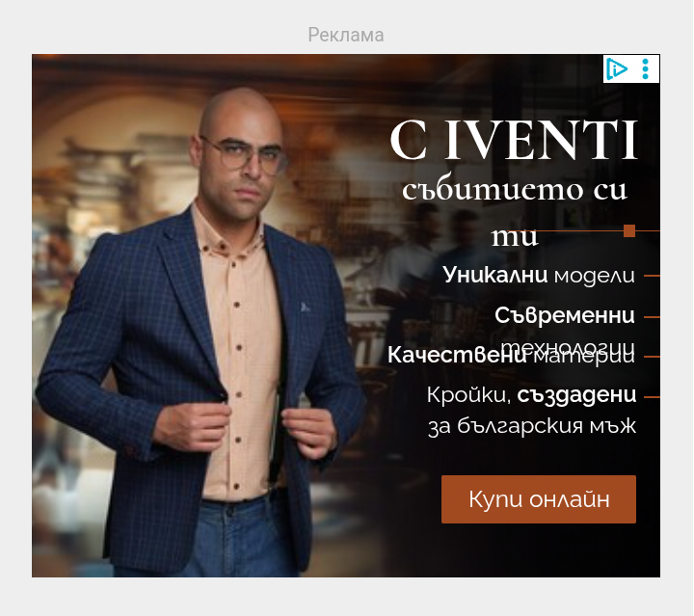Click the "за българския мъж" text
694x616 pixels.
[x=532, y=426]
